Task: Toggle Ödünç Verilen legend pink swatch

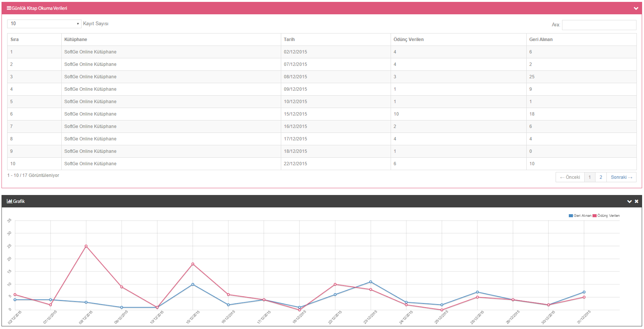Action: (x=594, y=216)
